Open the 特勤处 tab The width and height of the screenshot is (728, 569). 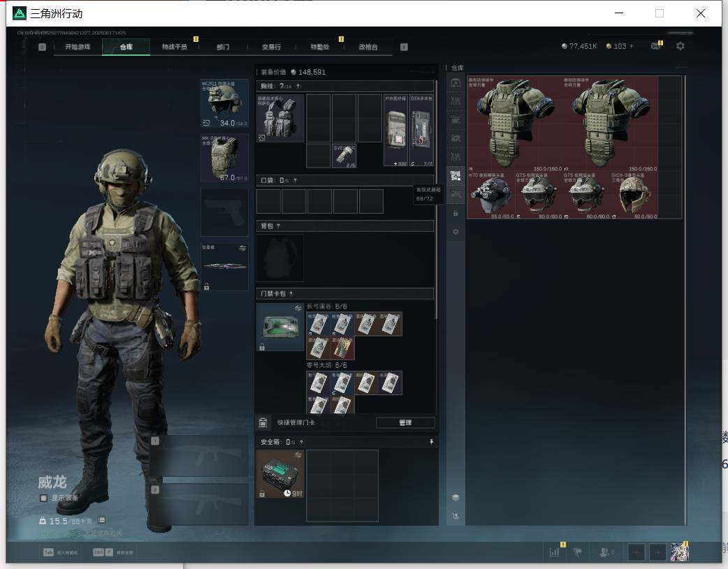coord(320,47)
